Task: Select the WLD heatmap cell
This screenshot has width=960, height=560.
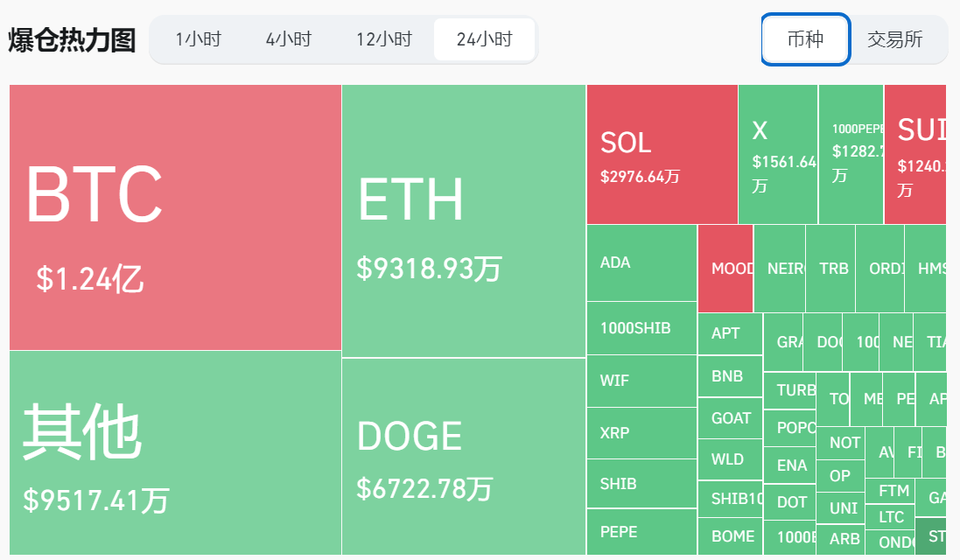Action: click(730, 459)
